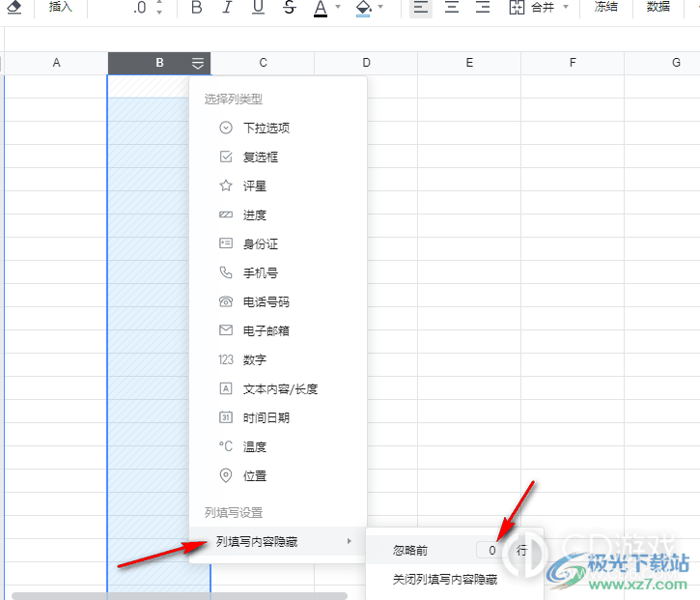This screenshot has width=700, height=600.
Task: Apply strikethrough formatting
Action: (x=290, y=8)
